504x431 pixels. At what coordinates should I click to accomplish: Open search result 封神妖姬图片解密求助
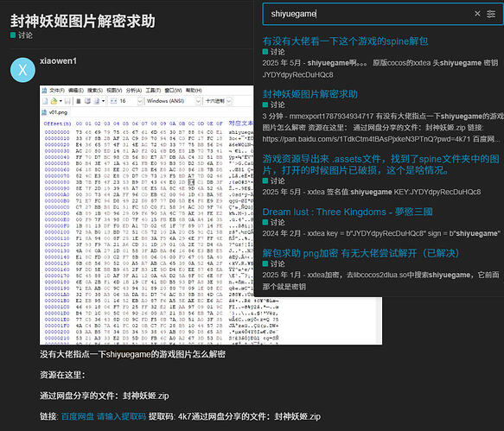click(310, 94)
